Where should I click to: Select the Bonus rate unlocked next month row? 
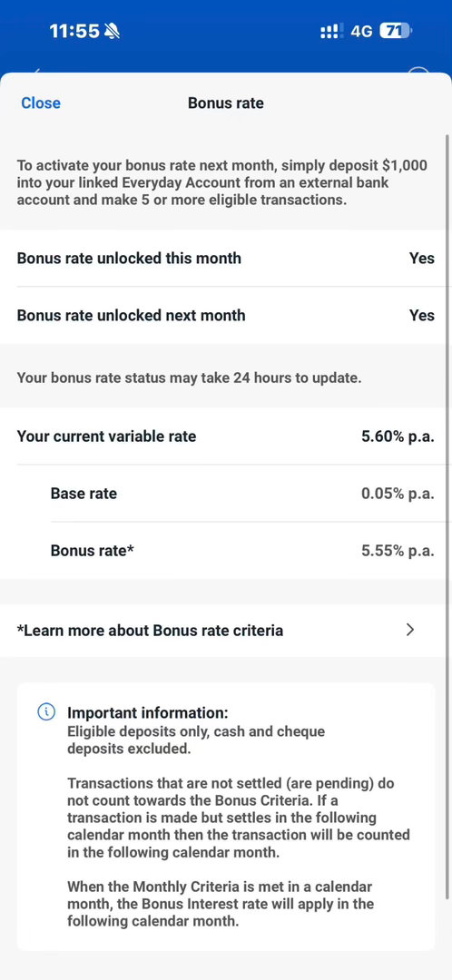pyautogui.click(x=226, y=315)
